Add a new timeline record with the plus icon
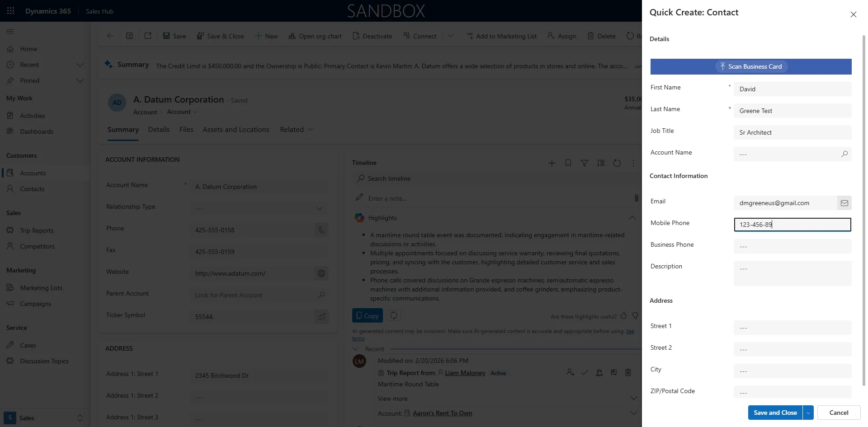The height and width of the screenshot is (427, 868). pos(552,163)
